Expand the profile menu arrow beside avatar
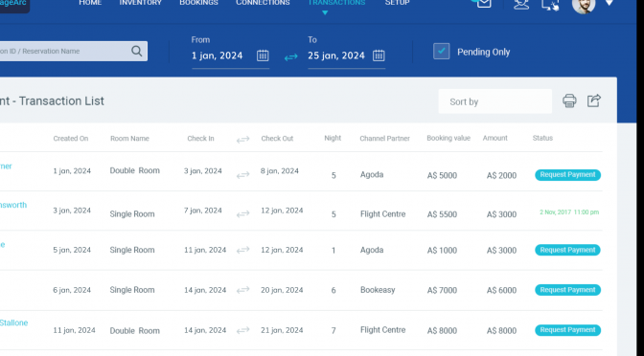The height and width of the screenshot is (356, 644). tap(609, 3)
